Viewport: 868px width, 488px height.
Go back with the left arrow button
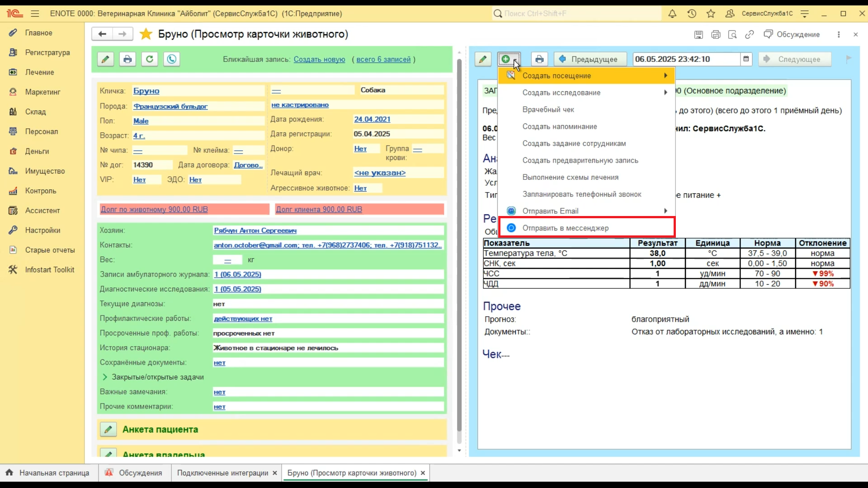pos(102,34)
